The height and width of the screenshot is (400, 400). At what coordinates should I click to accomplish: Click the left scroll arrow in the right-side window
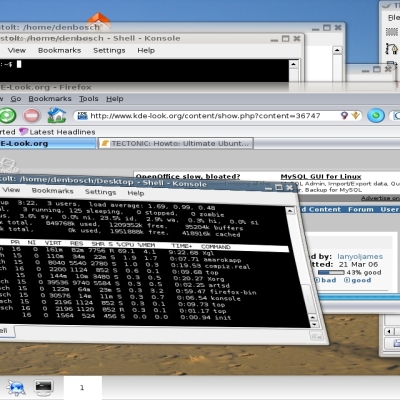coord(389,331)
